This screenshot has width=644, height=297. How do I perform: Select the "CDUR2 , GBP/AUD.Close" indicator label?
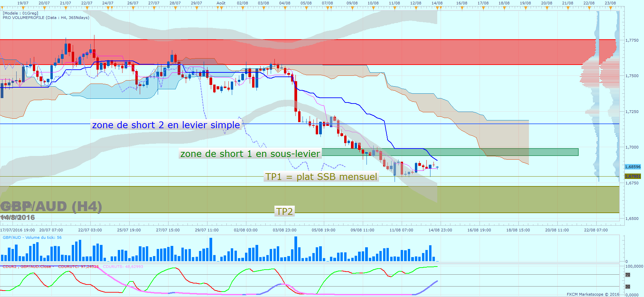point(27,267)
